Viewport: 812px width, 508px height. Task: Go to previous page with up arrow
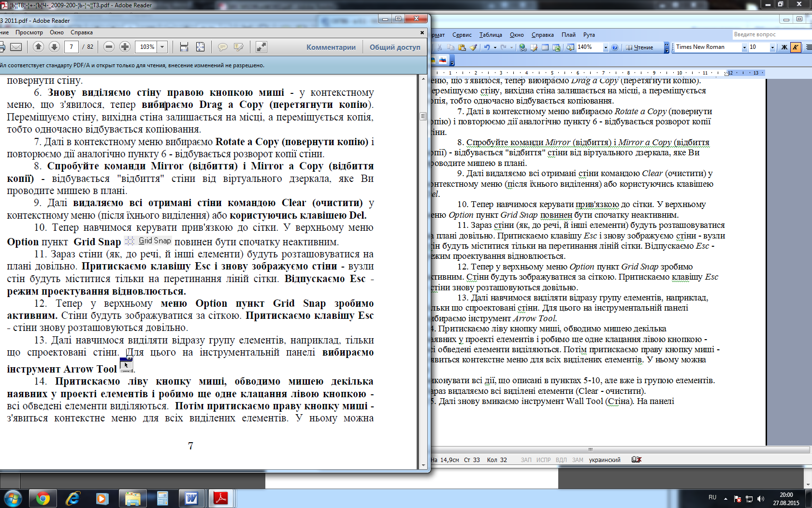coord(38,47)
